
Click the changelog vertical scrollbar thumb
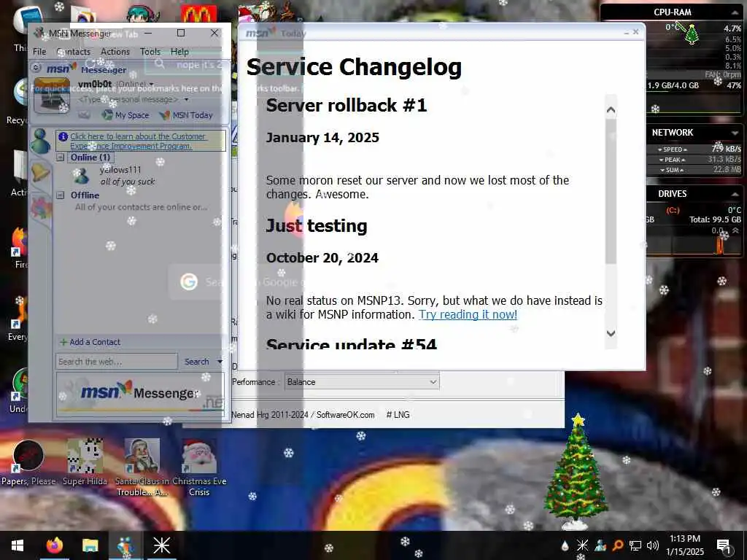click(611, 190)
